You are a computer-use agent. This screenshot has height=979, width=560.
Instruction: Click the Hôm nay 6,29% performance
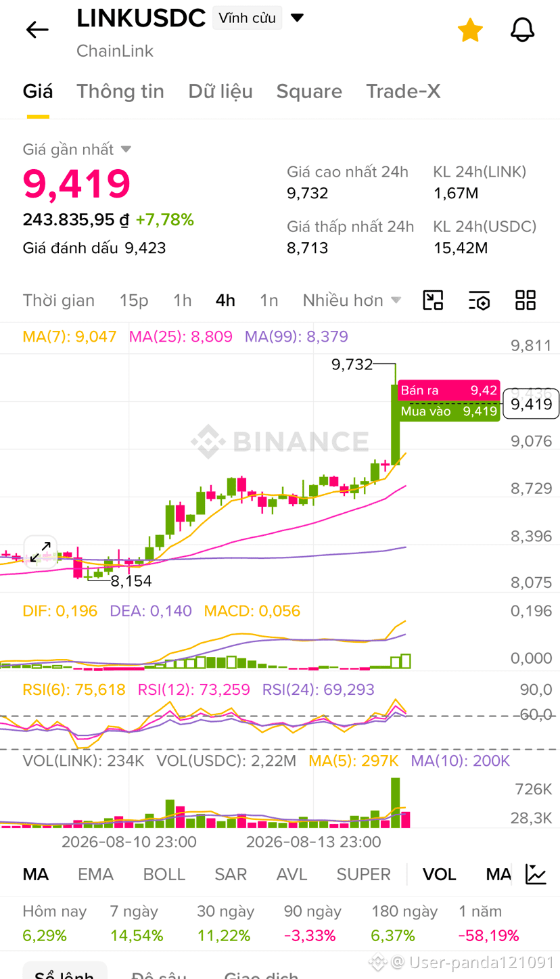pyautogui.click(x=55, y=924)
